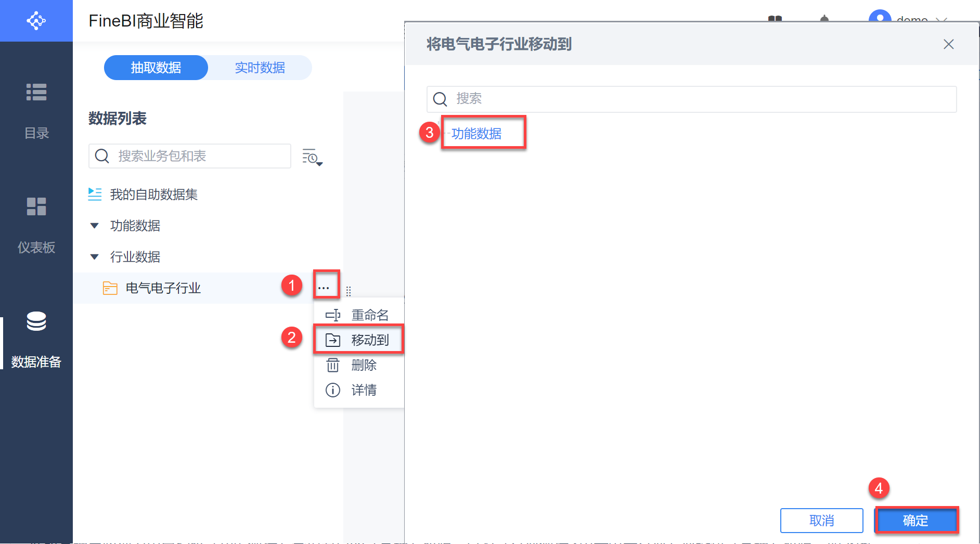Switch to 抽取数据 mode
The image size is (980, 544).
pyautogui.click(x=156, y=68)
